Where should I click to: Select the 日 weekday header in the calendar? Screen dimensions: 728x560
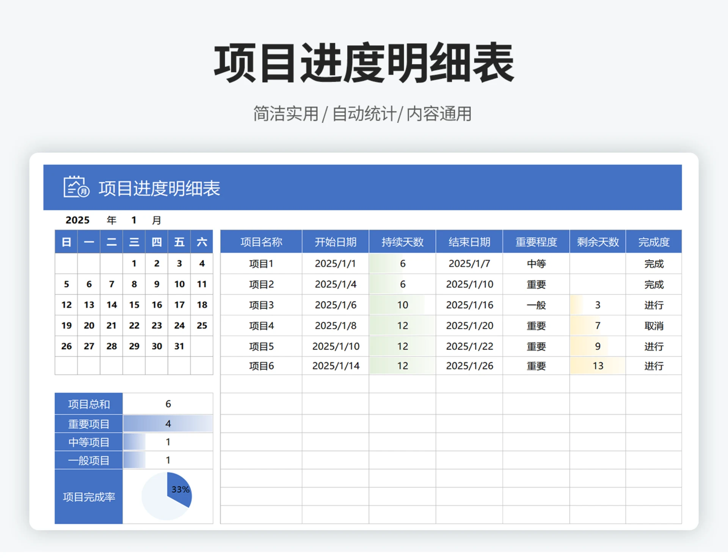(x=66, y=242)
